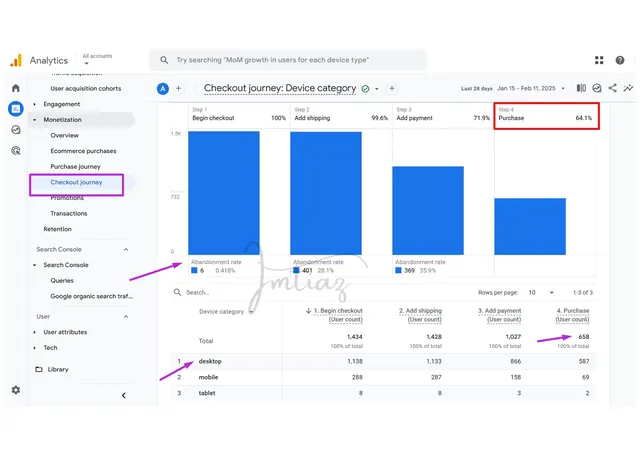Select the 'desktop' row label
The image size is (640, 452).
coord(210,361)
